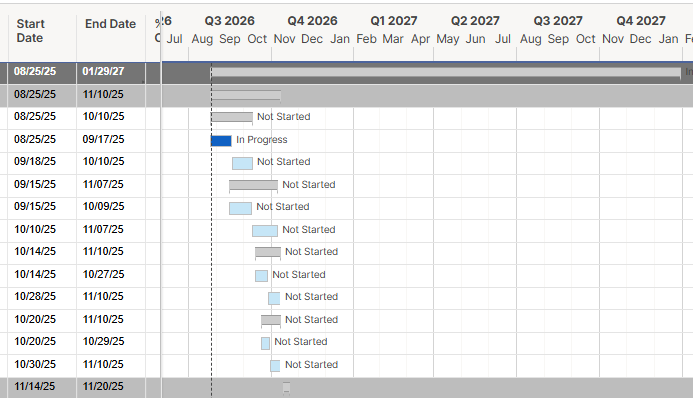Select the gray bar for row 10/14/25–11/10/25
This screenshot has width=693, height=398.
point(268,252)
